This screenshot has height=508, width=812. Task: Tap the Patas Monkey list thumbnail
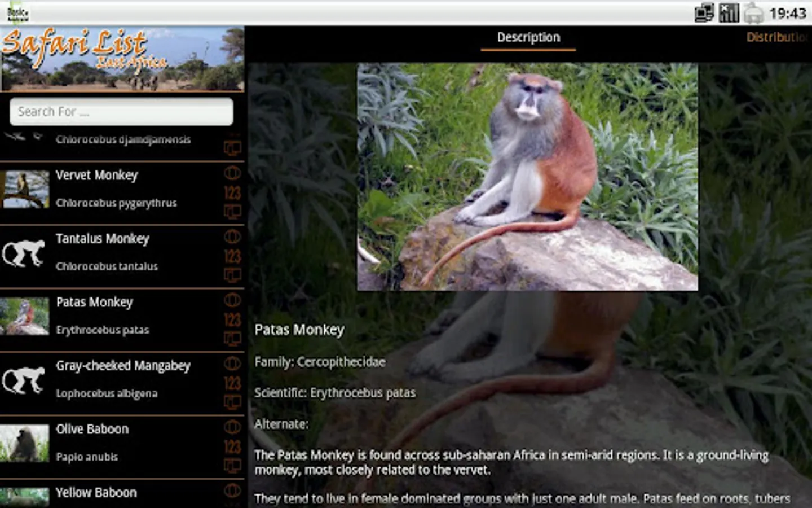(x=25, y=316)
